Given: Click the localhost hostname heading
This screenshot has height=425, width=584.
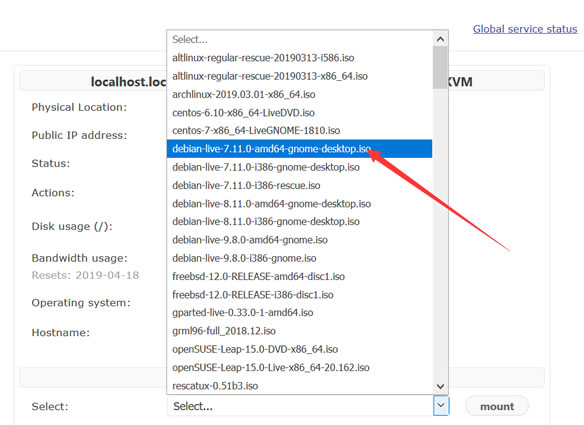Looking at the screenshot, I should point(128,82).
